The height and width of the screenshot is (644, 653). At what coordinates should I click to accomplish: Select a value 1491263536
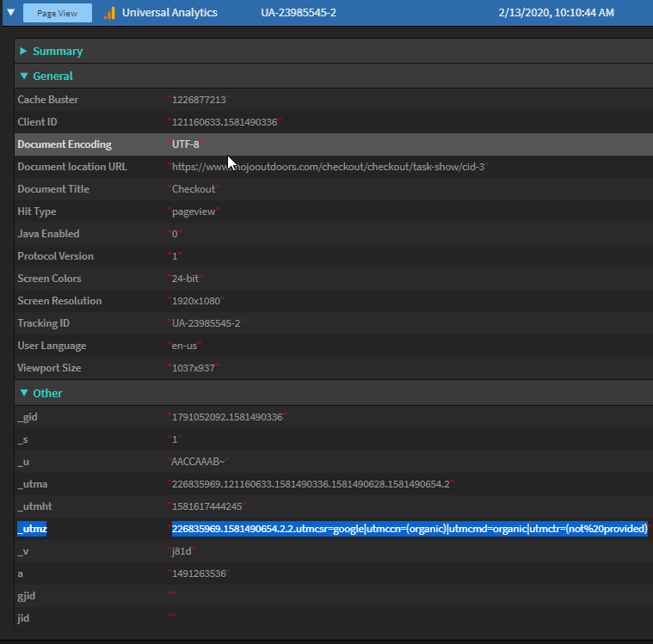point(199,573)
